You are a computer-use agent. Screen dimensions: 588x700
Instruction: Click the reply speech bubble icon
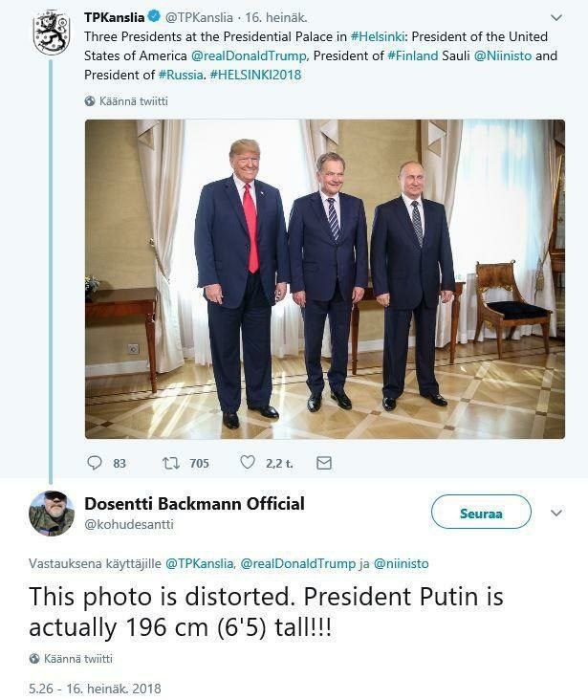point(94,463)
